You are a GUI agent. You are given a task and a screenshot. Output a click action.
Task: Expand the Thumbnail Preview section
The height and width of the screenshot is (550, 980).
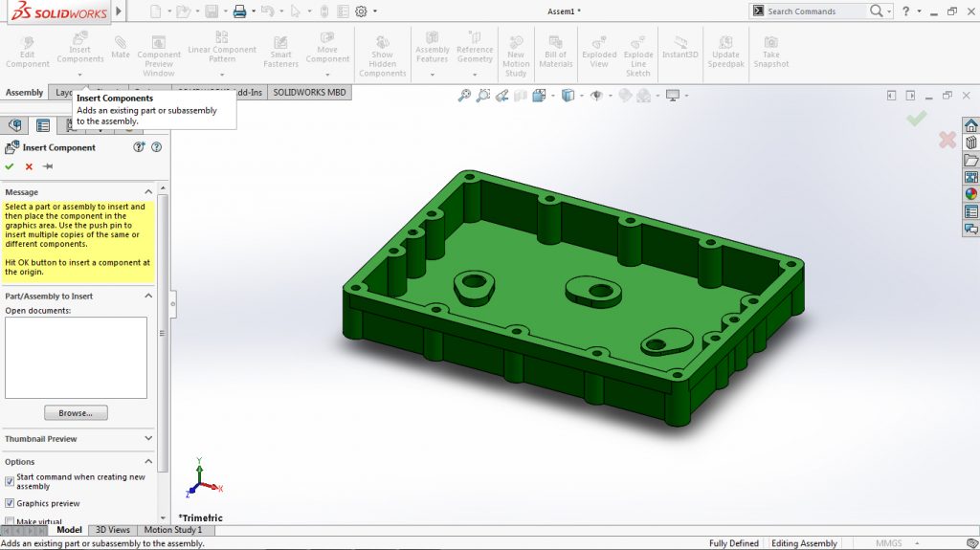[148, 438]
